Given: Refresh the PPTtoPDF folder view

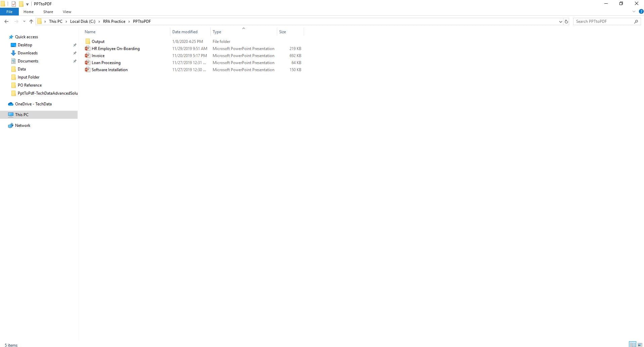Looking at the screenshot, I should [x=566, y=21].
